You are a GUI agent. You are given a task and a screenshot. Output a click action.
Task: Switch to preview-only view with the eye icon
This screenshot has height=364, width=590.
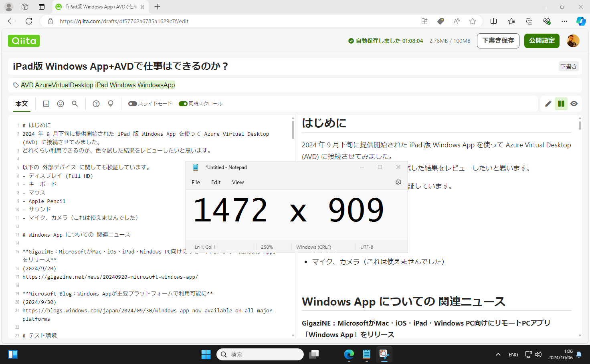coord(574,103)
